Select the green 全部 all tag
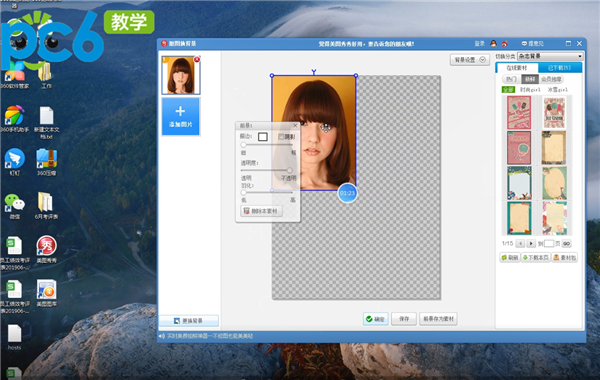Viewport: 600px width, 380px height. pos(508,90)
